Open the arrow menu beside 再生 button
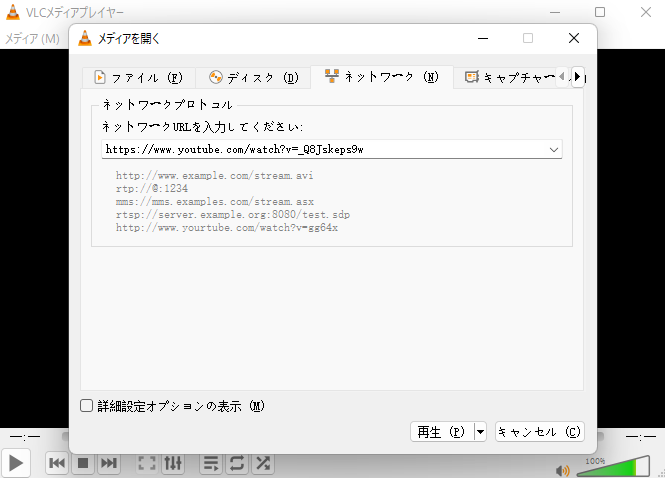Viewport: 665px width, 478px height. click(481, 432)
